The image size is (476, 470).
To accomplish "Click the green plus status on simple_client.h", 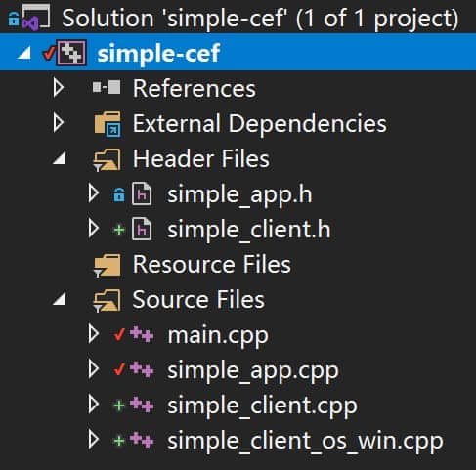I will point(119,230).
